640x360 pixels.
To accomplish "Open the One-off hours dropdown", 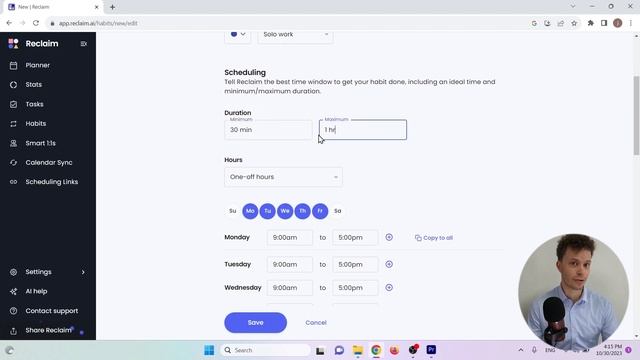I will click(283, 177).
